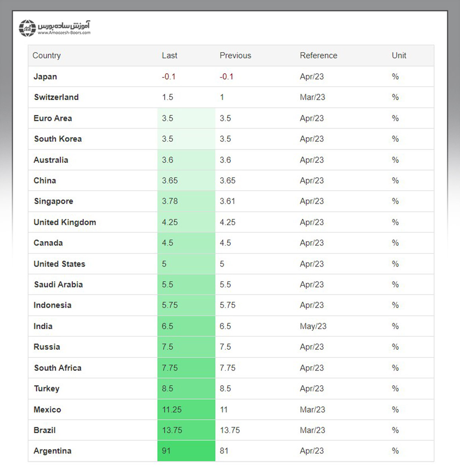Click the Saudi Arabia country name
Image resolution: width=460 pixels, height=476 pixels.
[58, 285]
